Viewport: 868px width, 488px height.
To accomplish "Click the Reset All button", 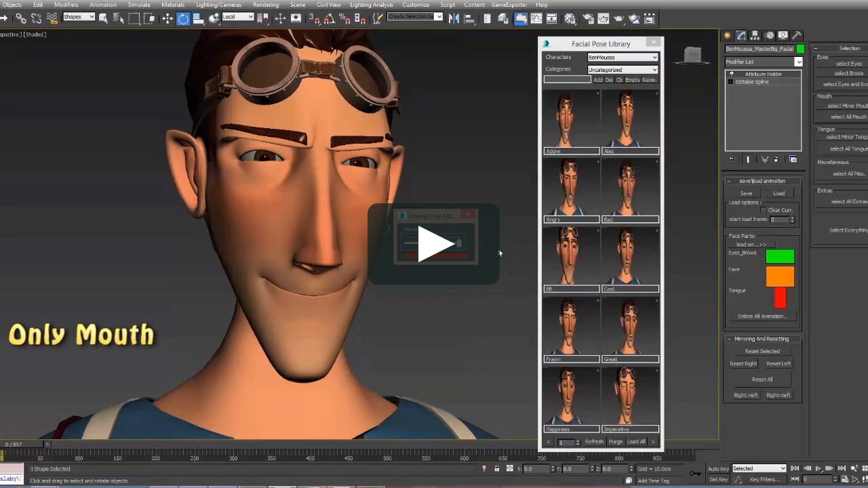I will pos(762,380).
